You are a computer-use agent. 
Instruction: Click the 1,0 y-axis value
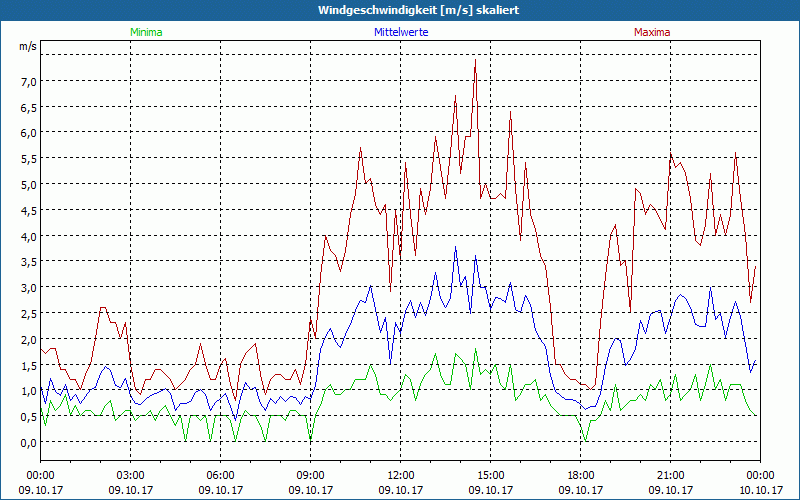[x=29, y=391]
